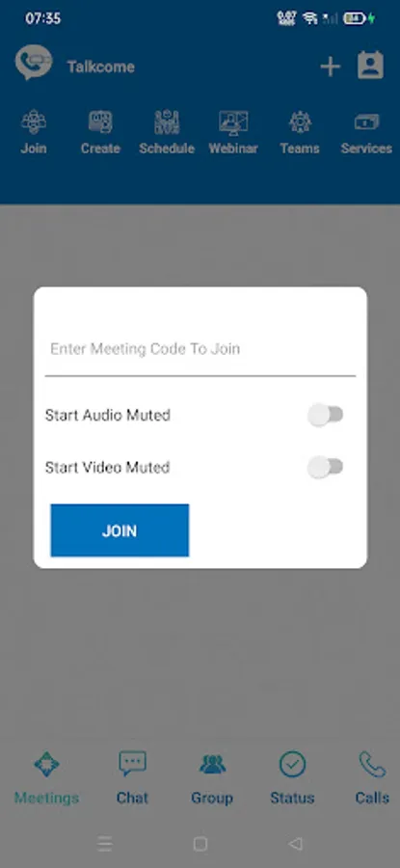
Task: Toggle Start Audio Muted switch
Action: point(326,415)
